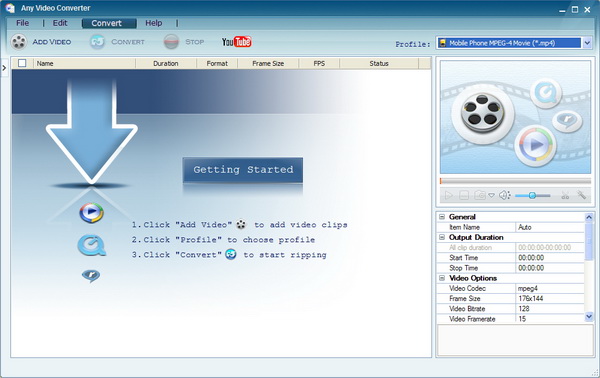
Task: Maximize the Any Video Converter window
Action: click(575, 10)
